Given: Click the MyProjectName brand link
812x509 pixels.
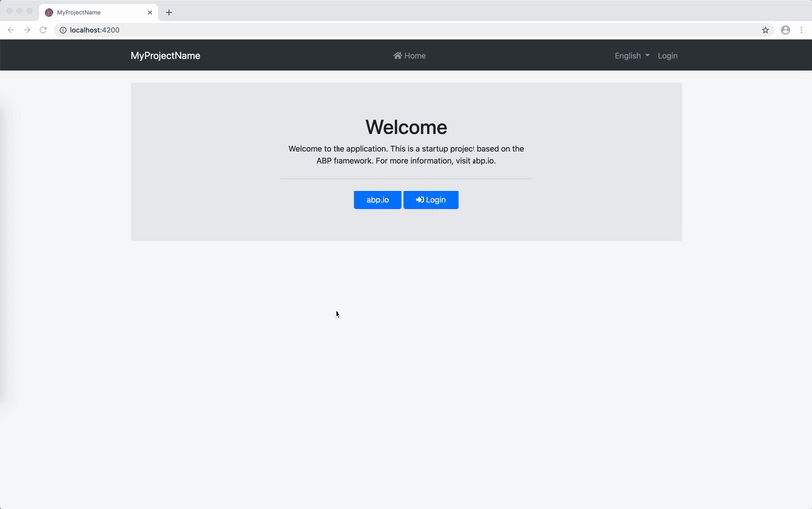Looking at the screenshot, I should pos(165,56).
